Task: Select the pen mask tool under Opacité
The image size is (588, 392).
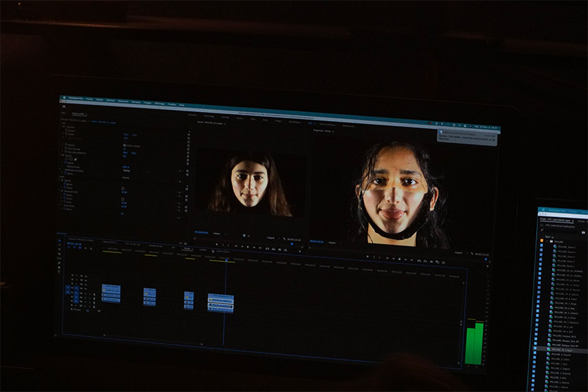Action: click(75, 159)
